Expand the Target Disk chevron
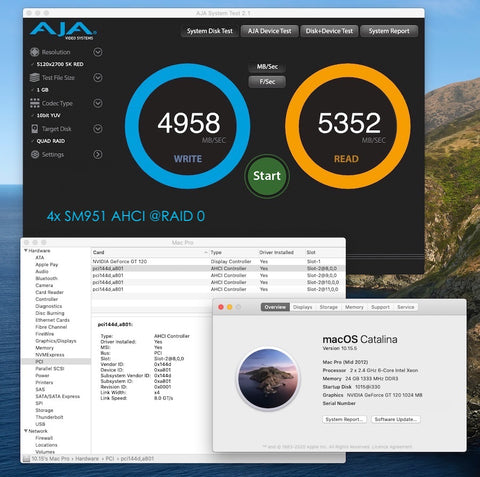The image size is (480, 477). point(98,129)
